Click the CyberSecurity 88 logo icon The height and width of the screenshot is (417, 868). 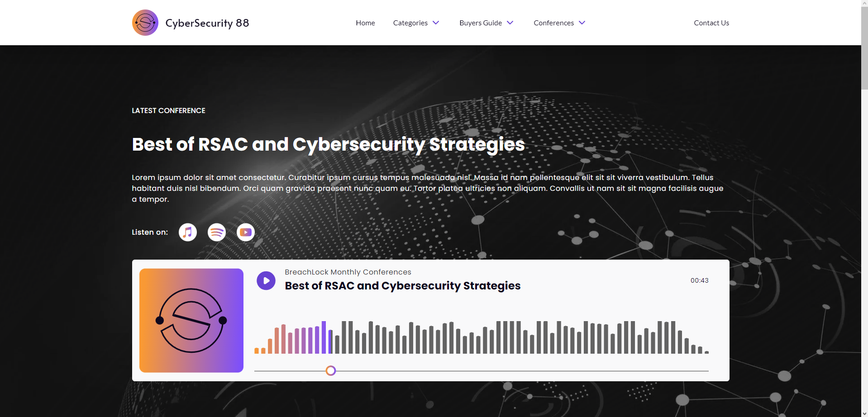(x=145, y=23)
